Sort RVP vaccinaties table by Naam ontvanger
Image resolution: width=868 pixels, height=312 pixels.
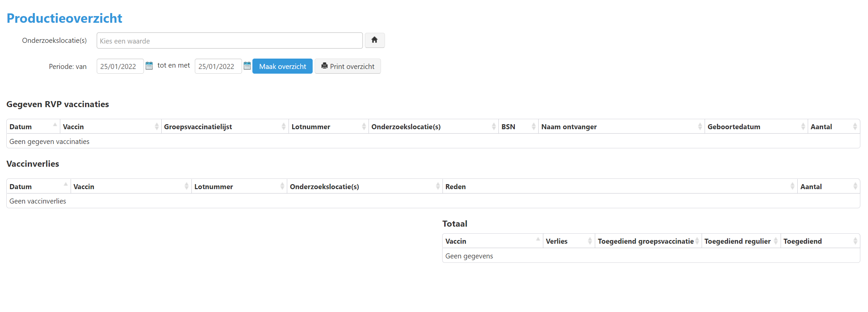[621, 127]
